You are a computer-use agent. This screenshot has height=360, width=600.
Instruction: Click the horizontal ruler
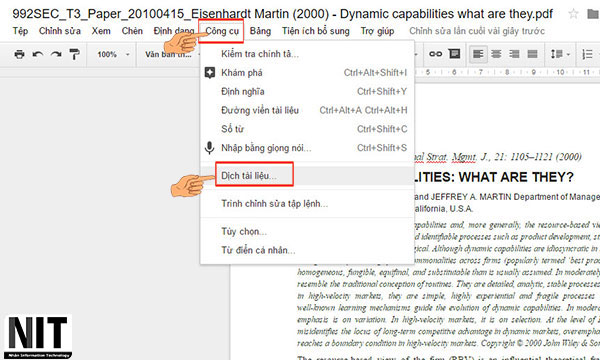point(507,72)
